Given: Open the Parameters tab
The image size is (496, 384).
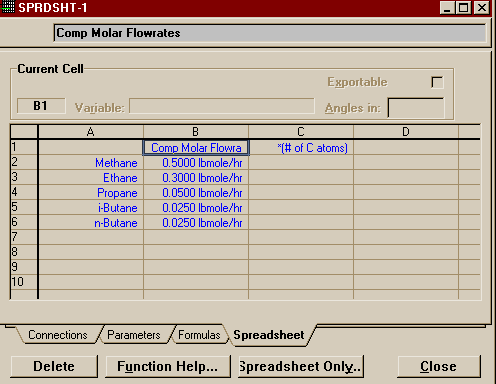Looking at the screenshot, I should 134,335.
